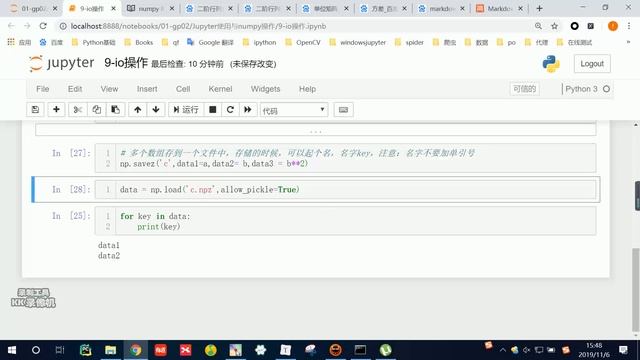Screen dimensions: 640x360
Task: Open the Google 翻译 bookmark
Action: [x=211, y=42]
